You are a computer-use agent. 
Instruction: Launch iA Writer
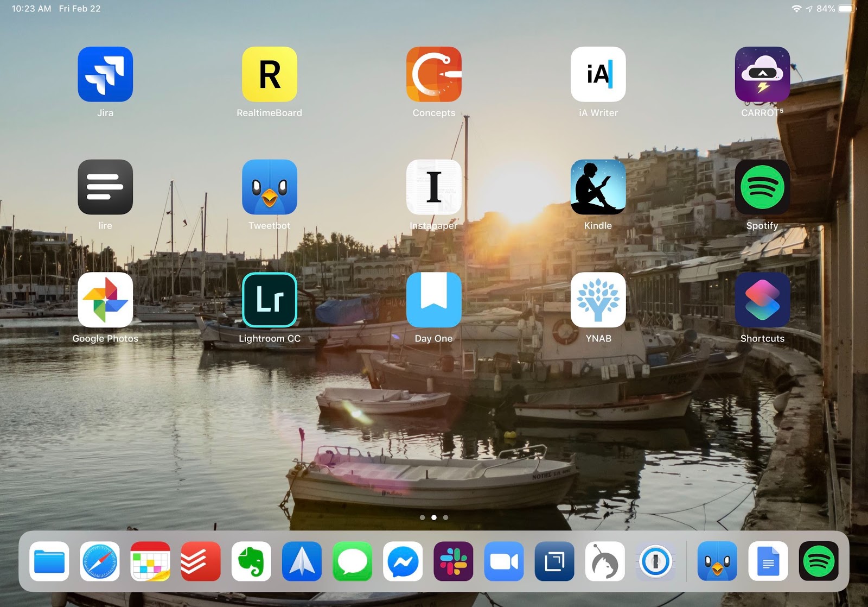coord(598,74)
